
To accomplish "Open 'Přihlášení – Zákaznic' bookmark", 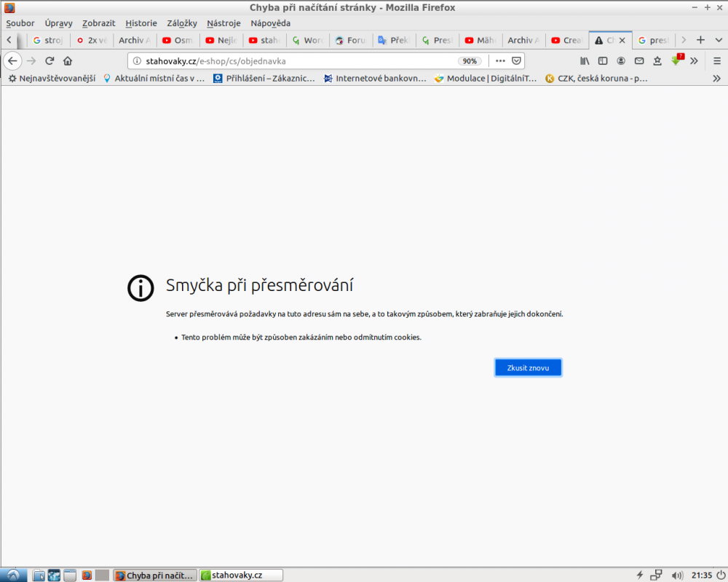I will tap(264, 79).
